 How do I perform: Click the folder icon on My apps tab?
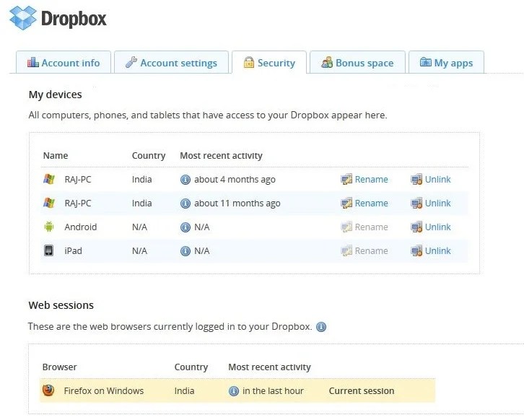click(x=425, y=62)
